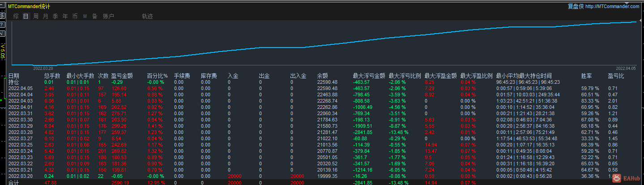
Task: Open the 轨迹 (track) tab
Action: point(147,16)
